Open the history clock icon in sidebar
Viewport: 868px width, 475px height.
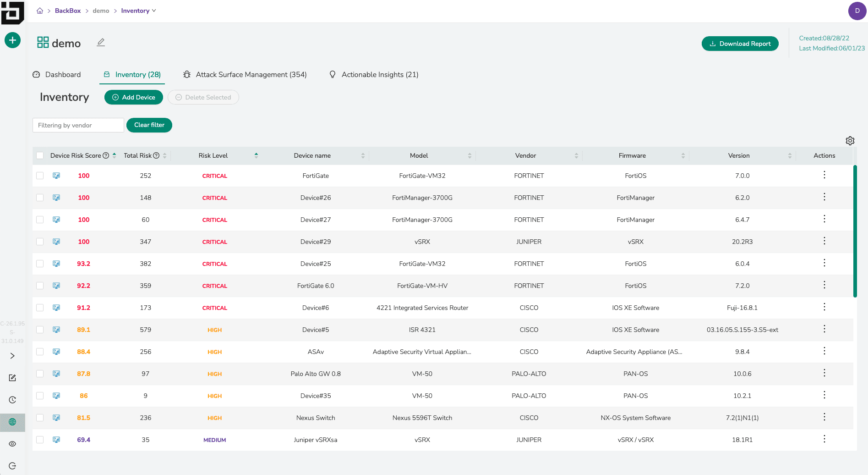pyautogui.click(x=12, y=400)
